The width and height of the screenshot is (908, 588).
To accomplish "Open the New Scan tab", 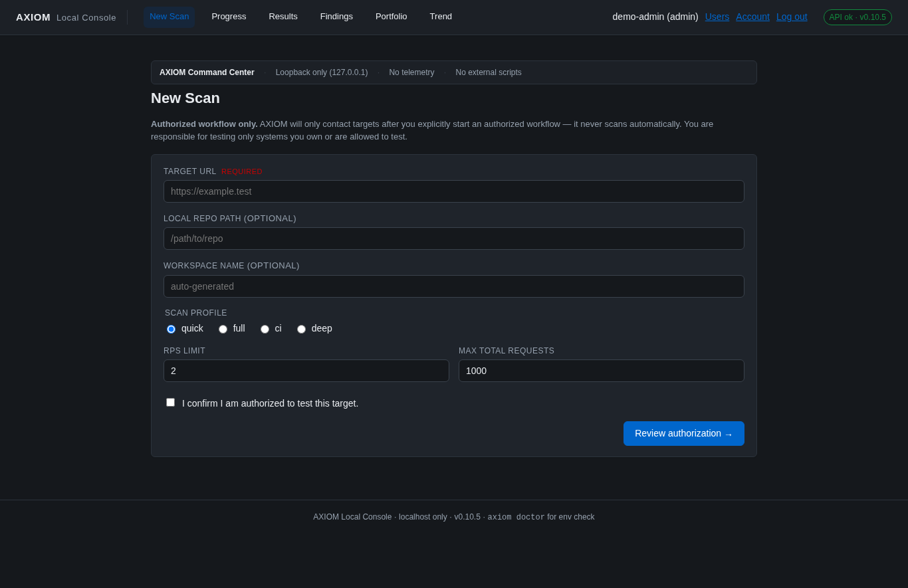I will [169, 17].
